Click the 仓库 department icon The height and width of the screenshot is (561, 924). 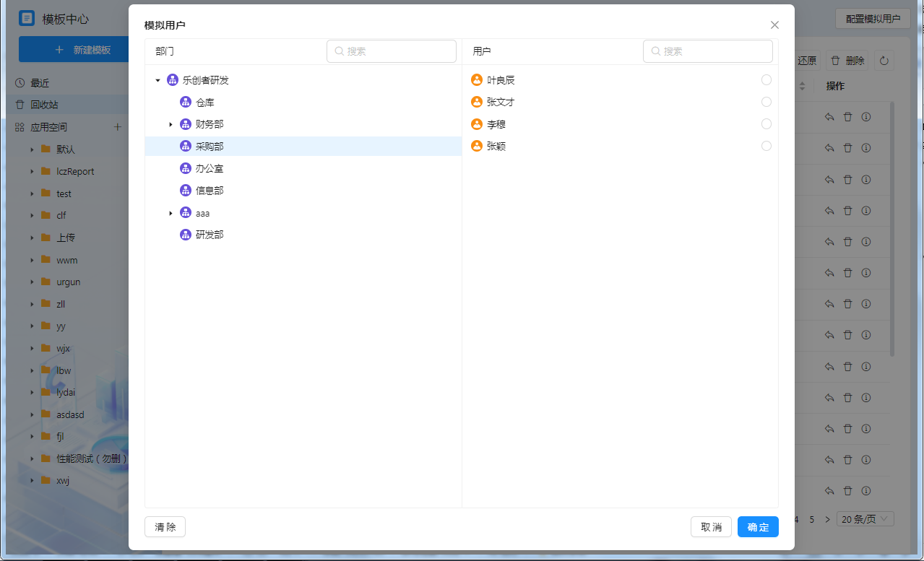(186, 103)
